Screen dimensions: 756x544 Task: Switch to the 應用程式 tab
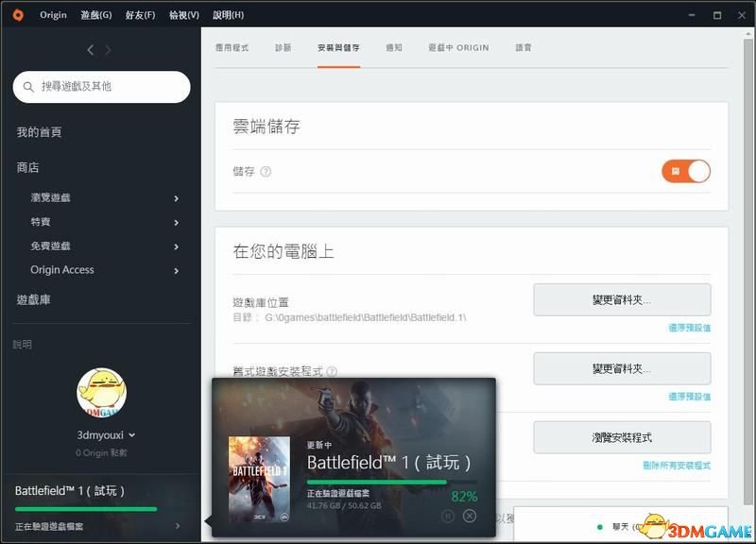tap(232, 48)
